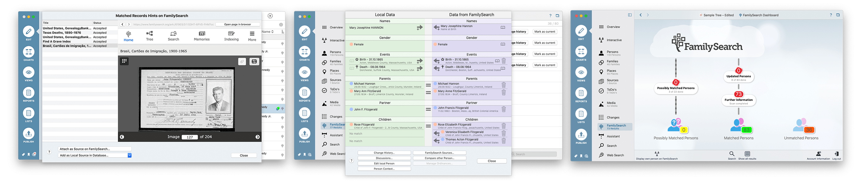
Task: Click the Person Context... button
Action: [x=384, y=169]
